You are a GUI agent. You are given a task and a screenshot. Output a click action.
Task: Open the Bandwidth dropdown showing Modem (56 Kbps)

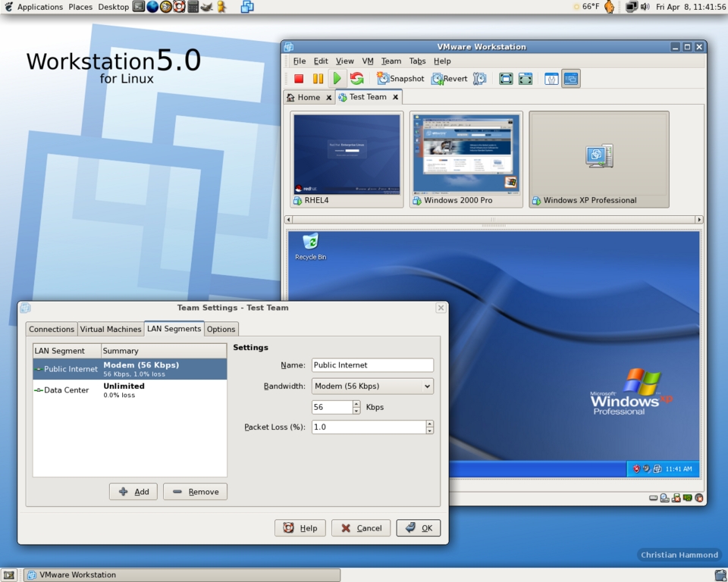(372, 386)
